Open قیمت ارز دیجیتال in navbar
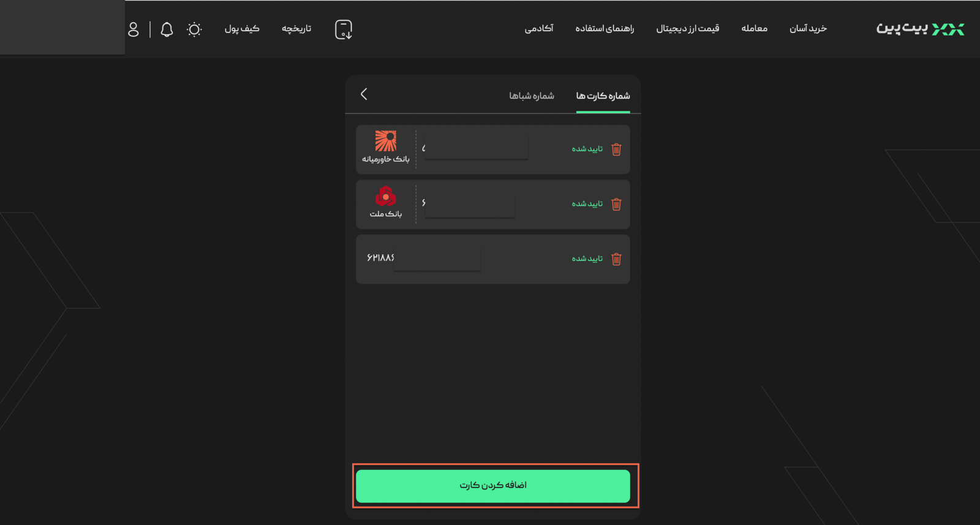 tap(688, 29)
